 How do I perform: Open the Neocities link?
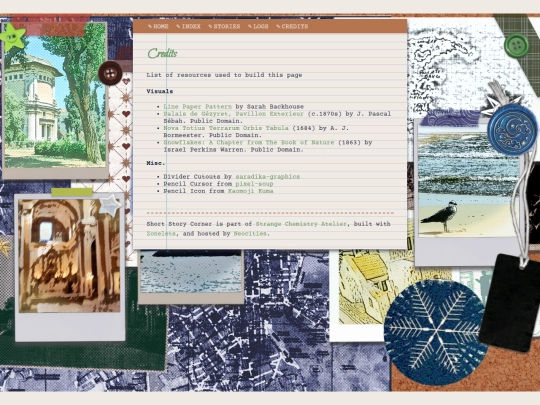pyautogui.click(x=250, y=233)
